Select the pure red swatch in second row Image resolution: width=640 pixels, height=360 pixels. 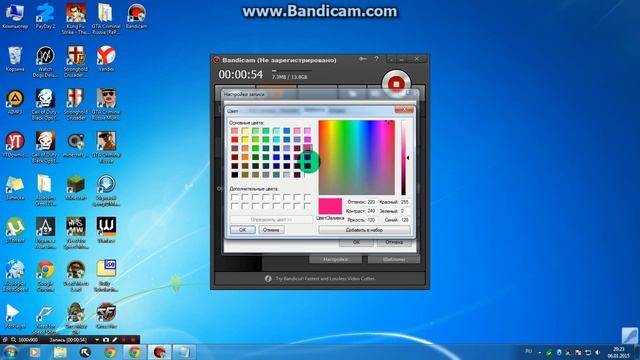235,140
